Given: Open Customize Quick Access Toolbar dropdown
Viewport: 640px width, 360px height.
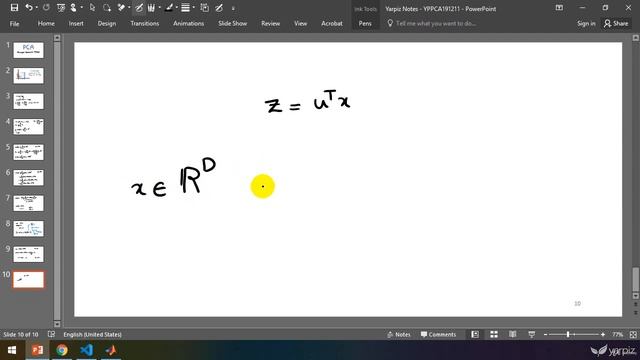Looking at the screenshot, I should 233,8.
